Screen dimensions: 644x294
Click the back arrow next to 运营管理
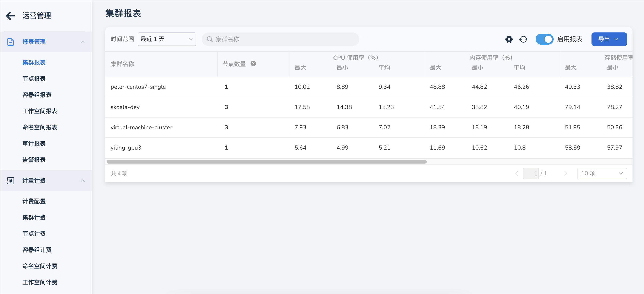(x=11, y=16)
